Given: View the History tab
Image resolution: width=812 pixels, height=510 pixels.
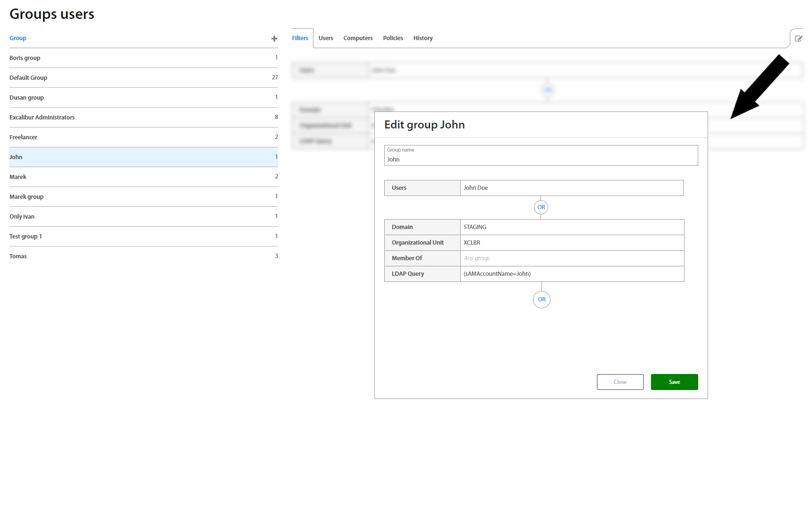Looking at the screenshot, I should (423, 38).
